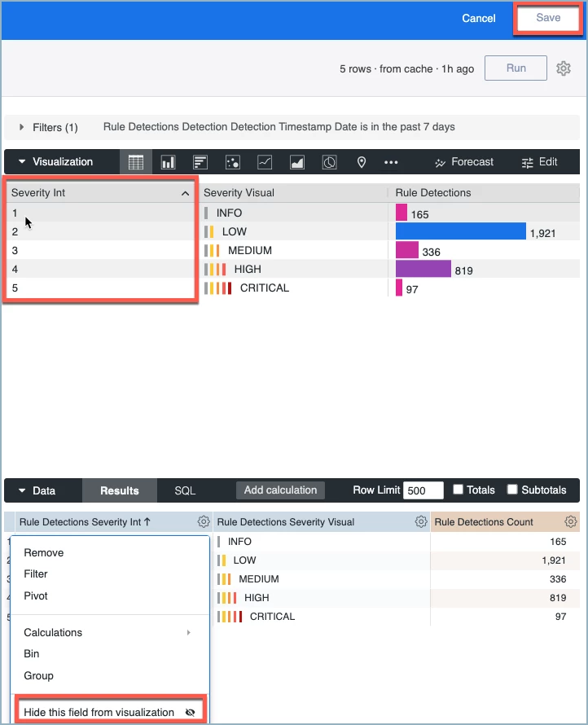588x725 pixels.
Task: Choose Bin from context menu
Action: tap(32, 653)
